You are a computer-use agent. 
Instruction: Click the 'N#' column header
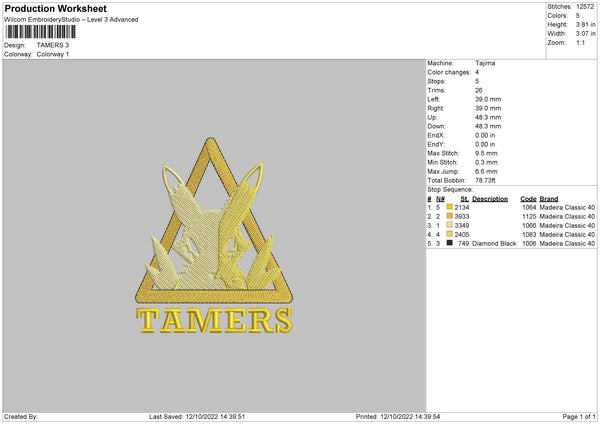(x=440, y=199)
